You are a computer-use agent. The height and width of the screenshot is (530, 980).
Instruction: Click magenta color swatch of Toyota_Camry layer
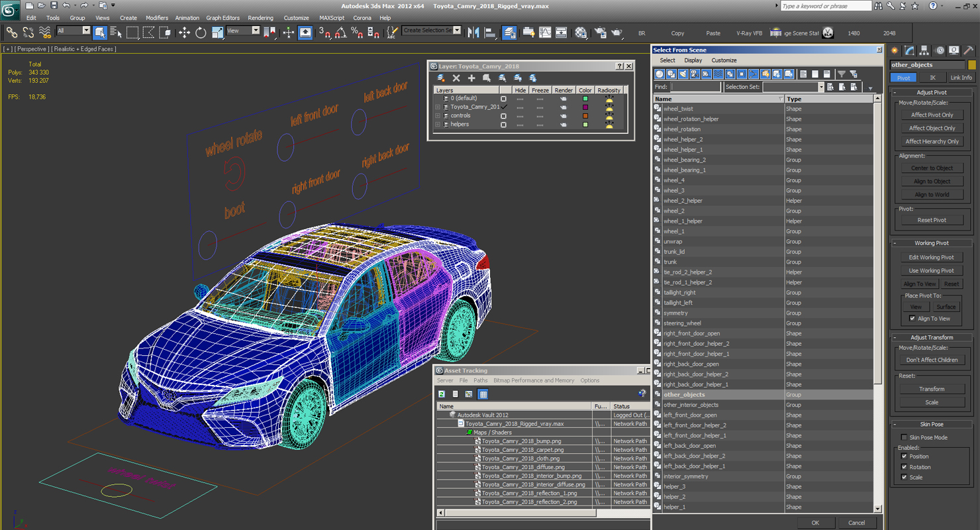coord(585,107)
